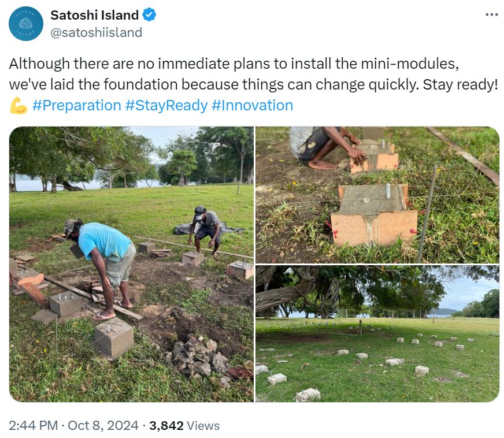Open the large left photo of workers
This screenshot has width=504, height=438.
pyautogui.click(x=131, y=264)
